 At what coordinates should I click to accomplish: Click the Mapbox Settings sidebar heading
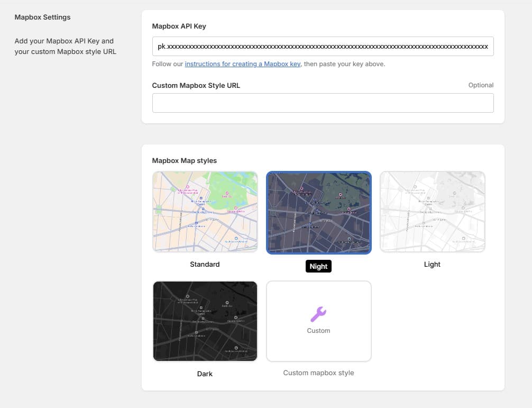42,17
